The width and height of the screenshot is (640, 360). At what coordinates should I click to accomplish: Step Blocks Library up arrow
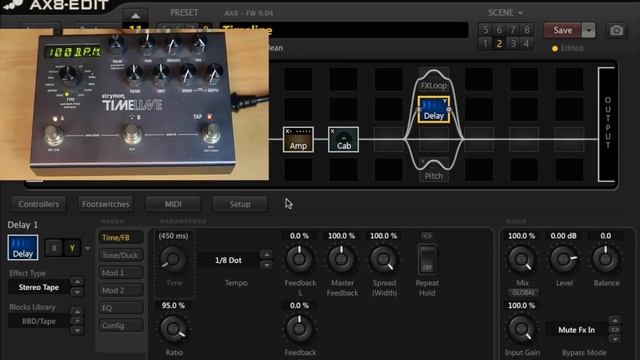77,311
